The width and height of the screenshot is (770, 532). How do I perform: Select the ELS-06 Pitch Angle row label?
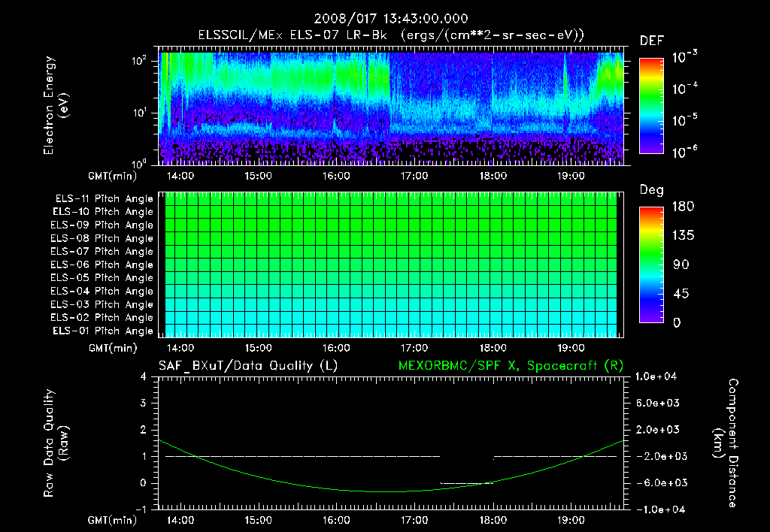pos(102,265)
